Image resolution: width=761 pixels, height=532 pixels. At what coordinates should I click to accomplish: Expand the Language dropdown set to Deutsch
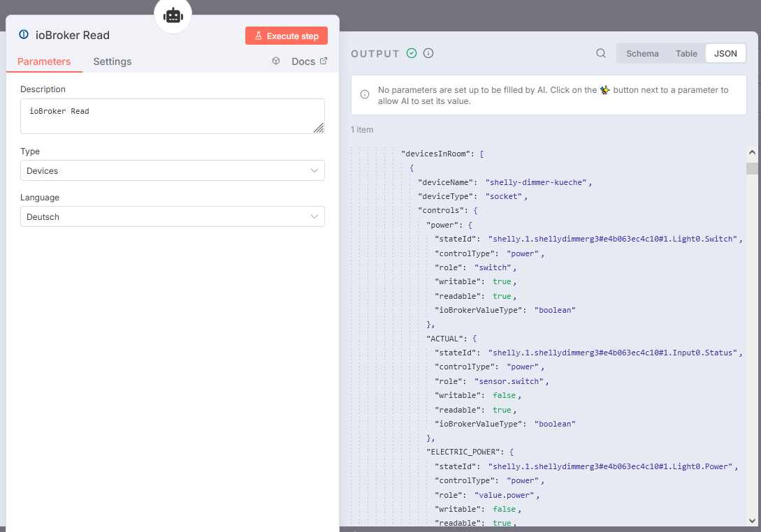172,217
